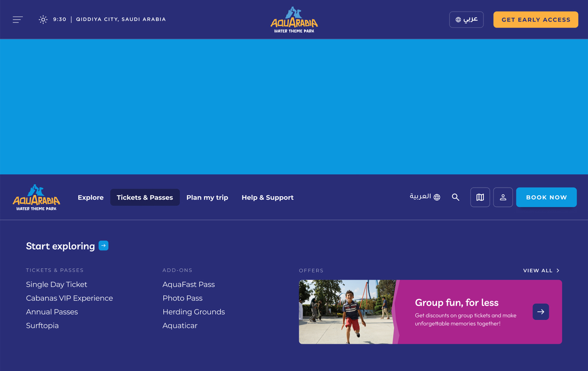
Task: Switch language with عربي button
Action: click(466, 20)
